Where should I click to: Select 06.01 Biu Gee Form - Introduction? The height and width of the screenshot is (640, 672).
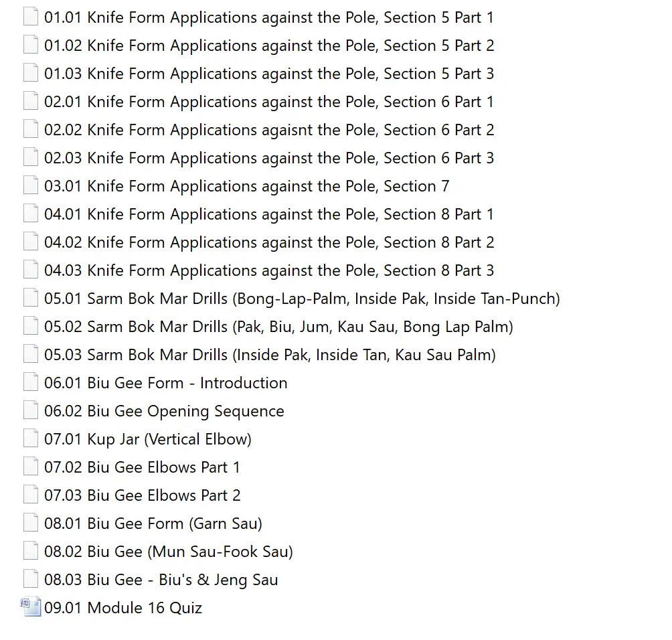coord(165,383)
